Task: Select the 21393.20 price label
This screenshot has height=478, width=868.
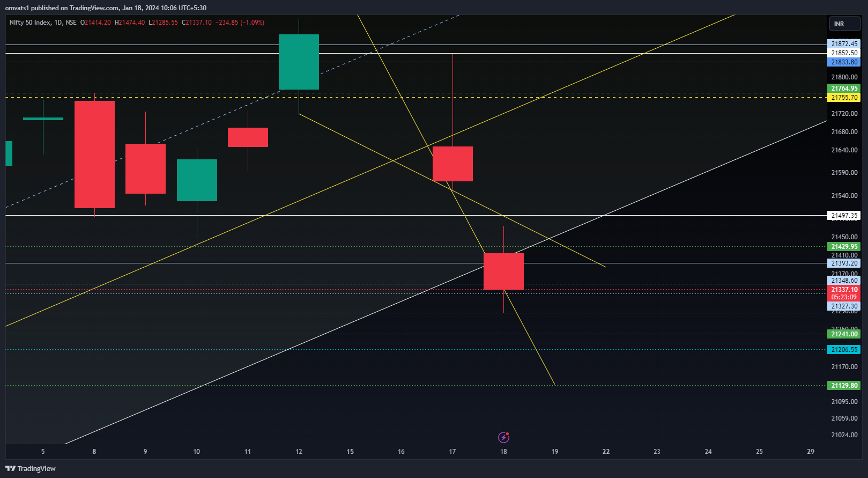Action: tap(844, 263)
